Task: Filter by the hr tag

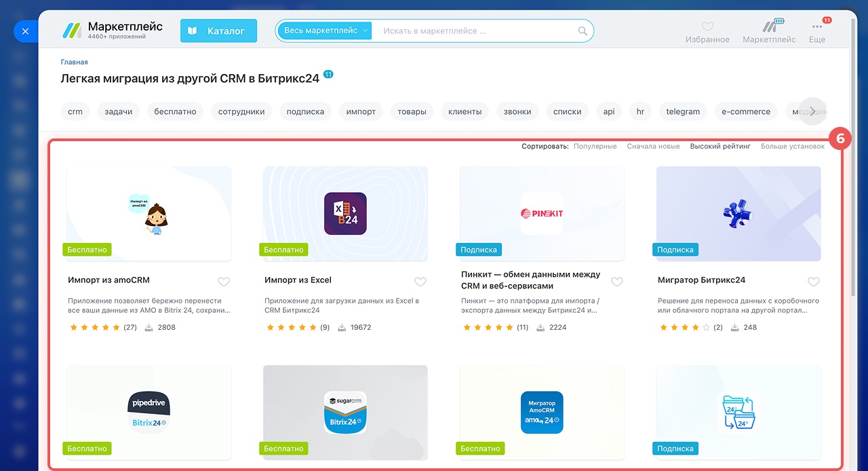Action: pyautogui.click(x=640, y=111)
